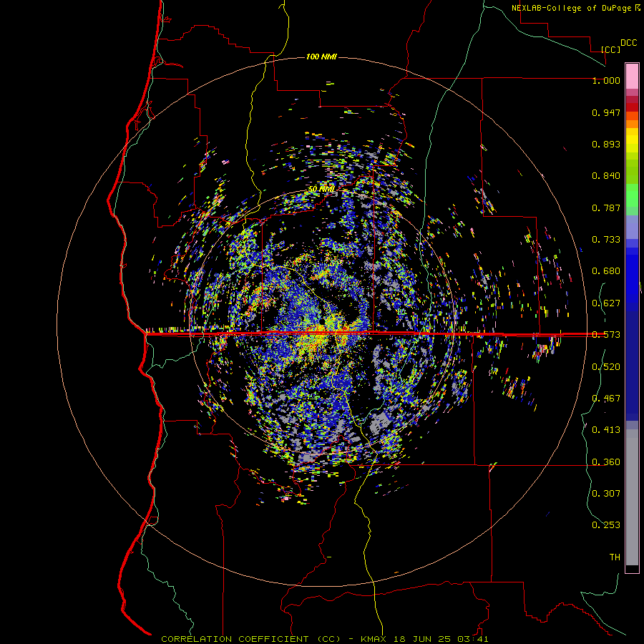The height and width of the screenshot is (644, 644).
Task: Click the pink swatch at the scale top
Action: (632, 76)
